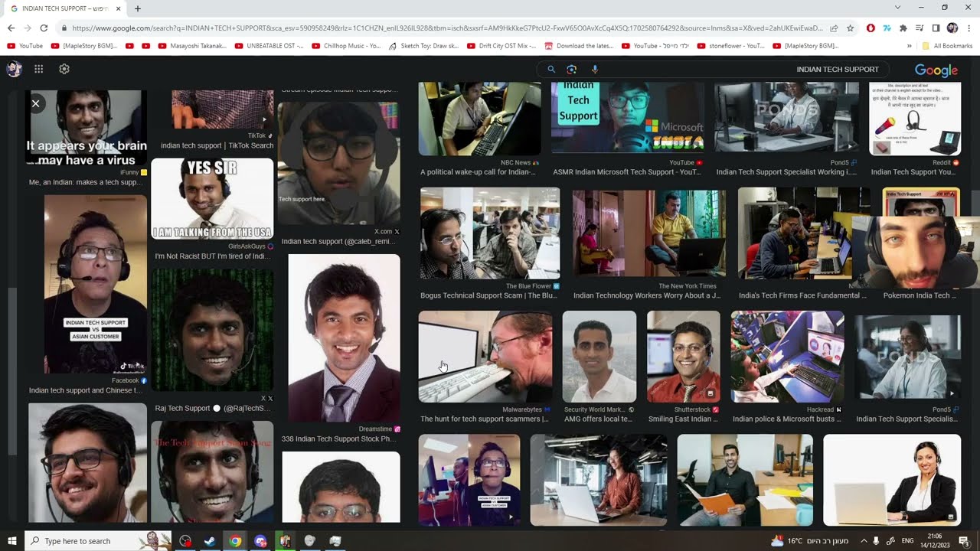Screen dimensions: 980x551
Task: Open New York Times workers image
Action: click(649, 233)
